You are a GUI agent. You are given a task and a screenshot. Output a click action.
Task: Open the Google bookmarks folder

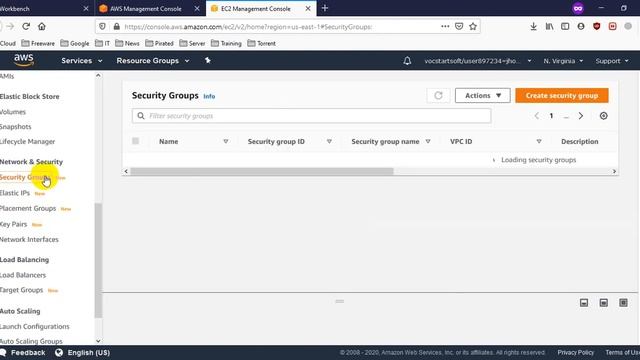75,43
